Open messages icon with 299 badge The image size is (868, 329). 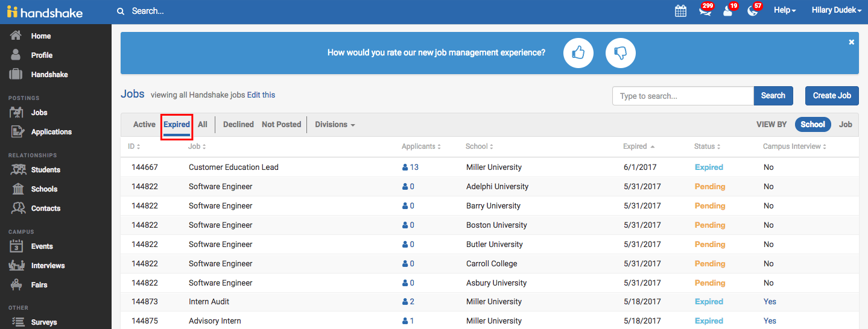tap(705, 11)
